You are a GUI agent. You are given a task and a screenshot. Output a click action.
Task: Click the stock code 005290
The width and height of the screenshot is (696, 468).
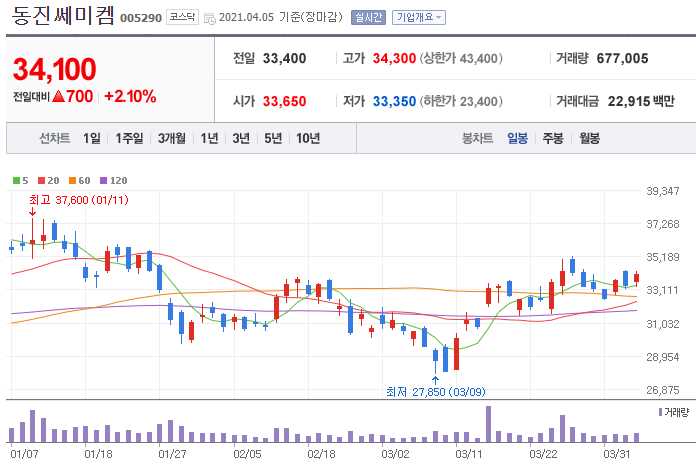141,18
